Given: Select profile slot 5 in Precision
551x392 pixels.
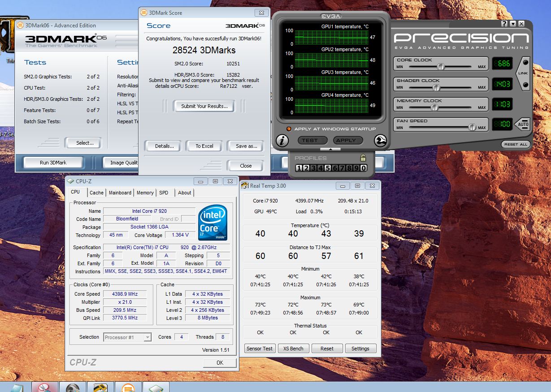Looking at the screenshot, I should (x=328, y=168).
